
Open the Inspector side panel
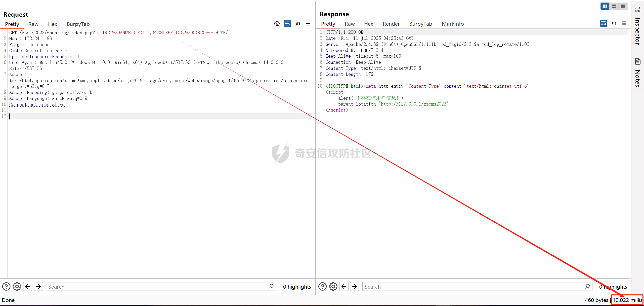point(637,26)
